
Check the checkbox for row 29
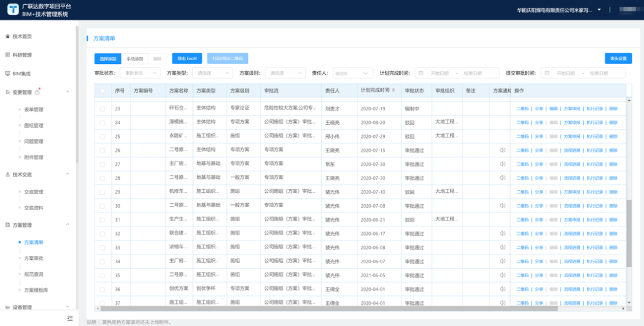(x=103, y=192)
